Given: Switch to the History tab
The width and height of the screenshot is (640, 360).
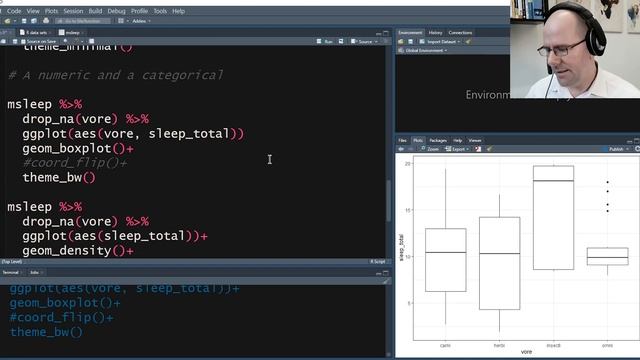Looking at the screenshot, I should (436, 33).
